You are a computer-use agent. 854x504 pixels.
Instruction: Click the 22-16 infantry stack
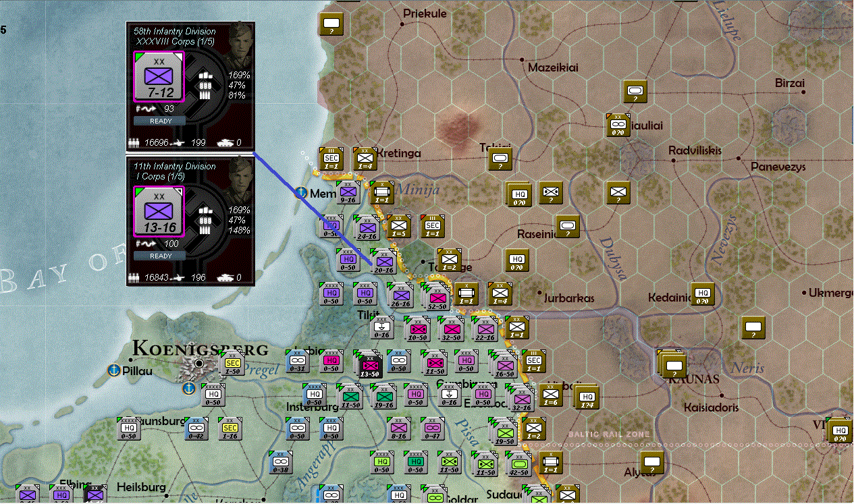484,329
